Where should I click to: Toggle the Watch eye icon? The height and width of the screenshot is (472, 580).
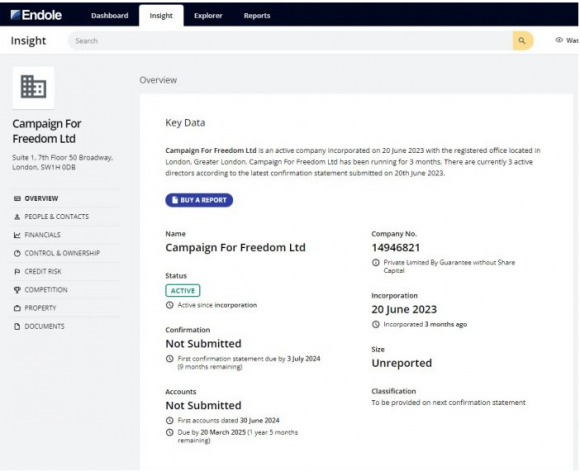point(559,40)
